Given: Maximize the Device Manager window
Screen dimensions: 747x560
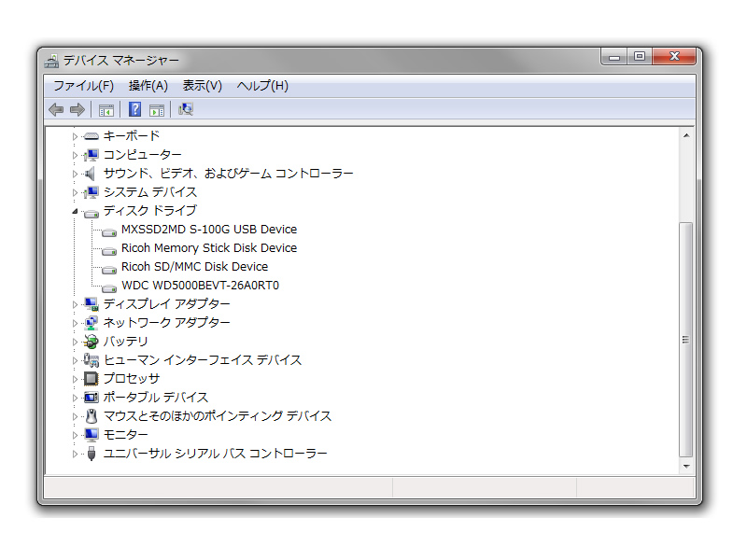Looking at the screenshot, I should (640, 57).
